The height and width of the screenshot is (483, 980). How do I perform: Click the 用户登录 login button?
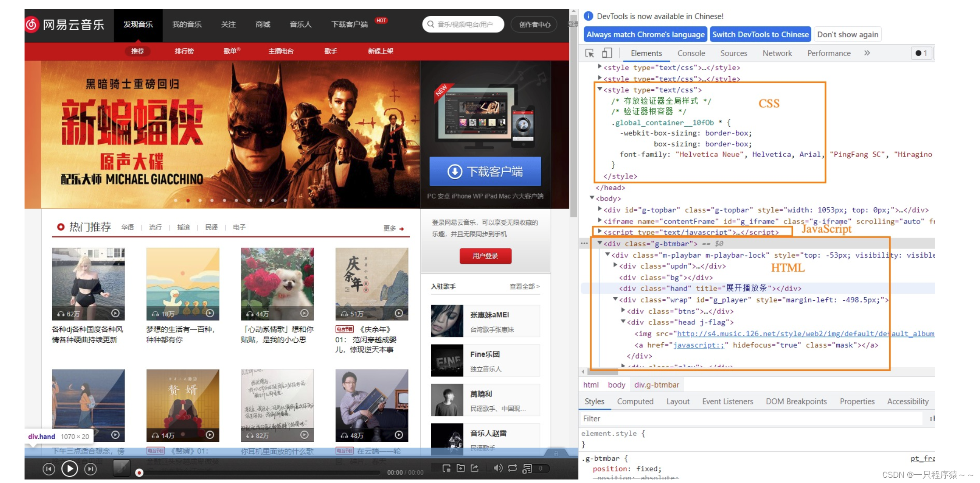point(485,256)
